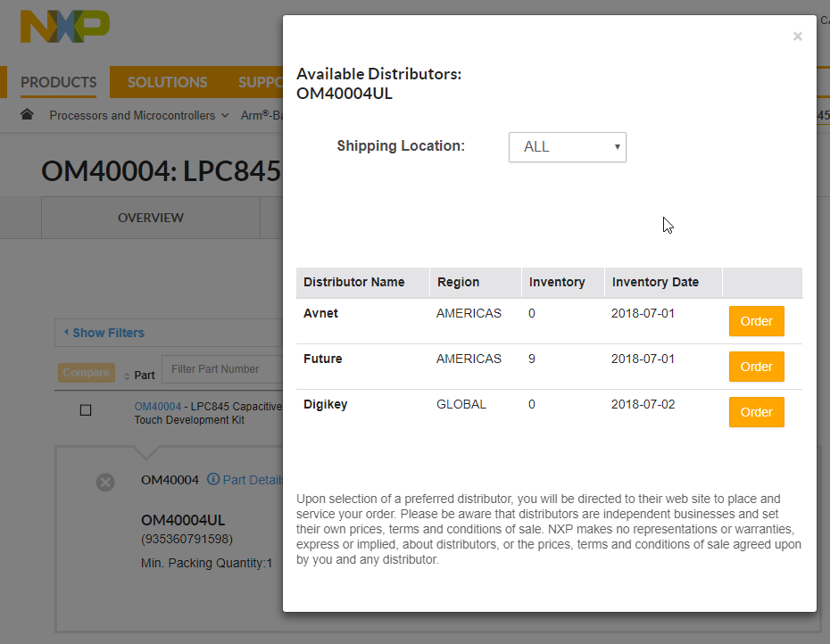Close the Available Distributors dialog
The width and height of the screenshot is (830, 644).
(x=797, y=37)
